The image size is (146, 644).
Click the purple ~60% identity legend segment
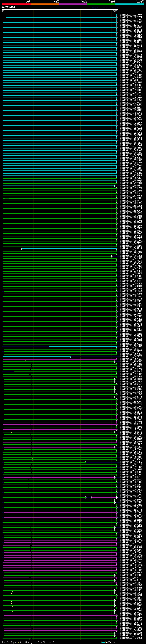pyautogui.click(x=73, y=4)
